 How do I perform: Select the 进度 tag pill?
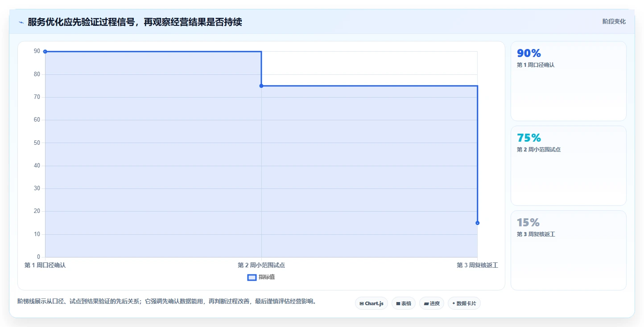point(432,303)
